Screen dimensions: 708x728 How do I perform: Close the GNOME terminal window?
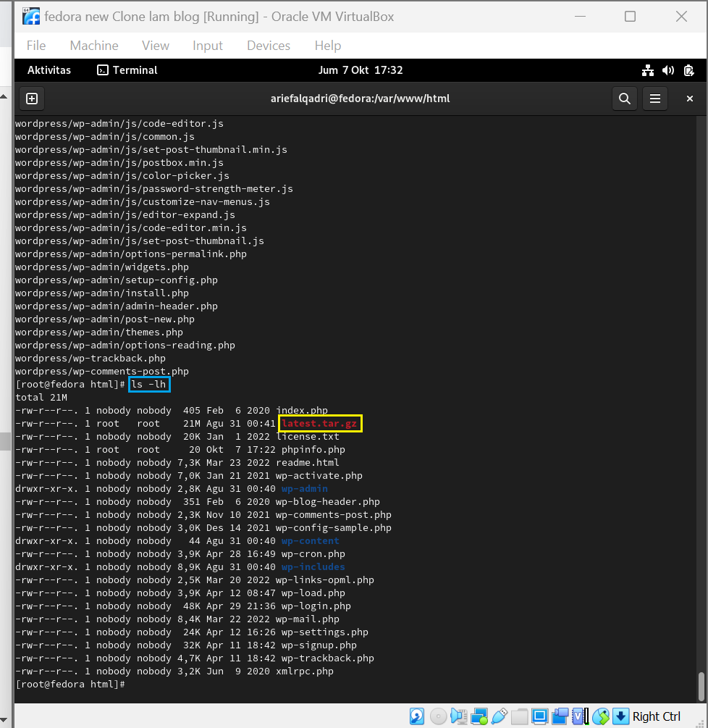coord(689,99)
